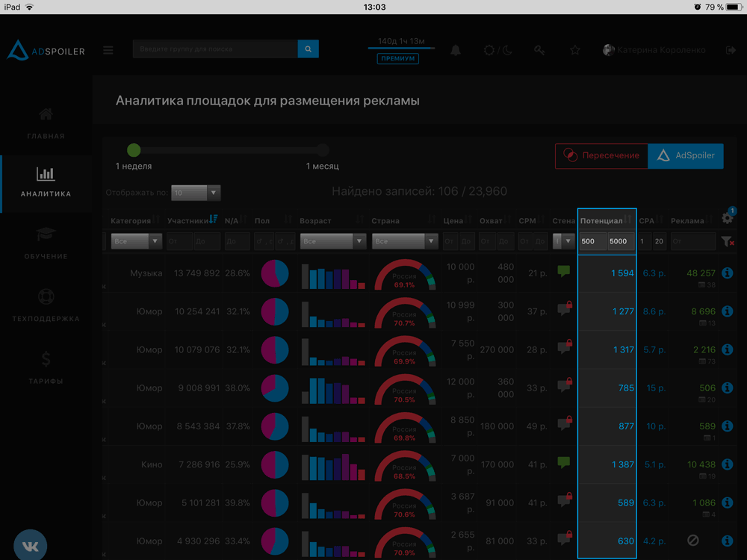Image resolution: width=747 pixels, height=560 pixels.
Task: Toggle day/night theme switch
Action: tap(498, 50)
